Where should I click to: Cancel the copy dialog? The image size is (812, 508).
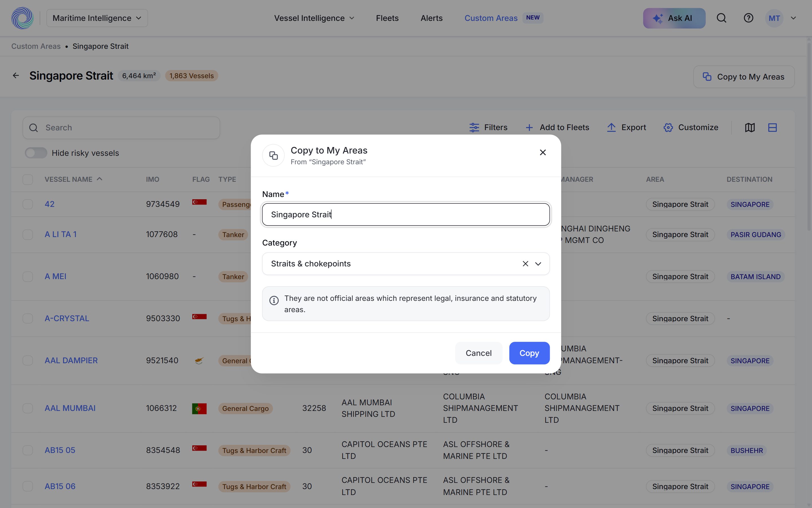478,353
